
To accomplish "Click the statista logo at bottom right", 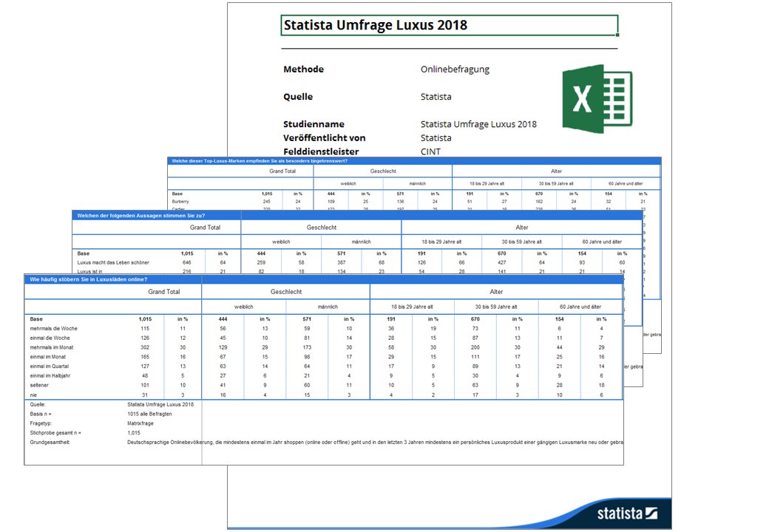I will tap(627, 514).
